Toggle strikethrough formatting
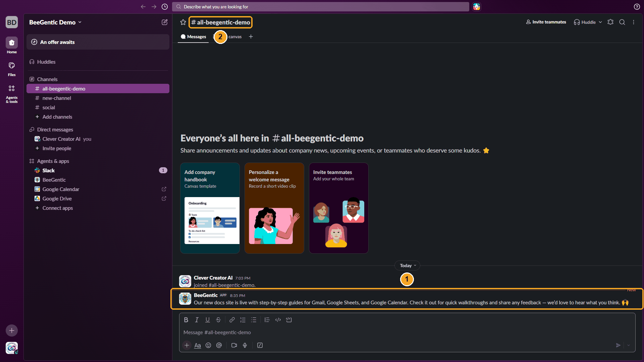Image resolution: width=644 pixels, height=362 pixels. pos(218,320)
